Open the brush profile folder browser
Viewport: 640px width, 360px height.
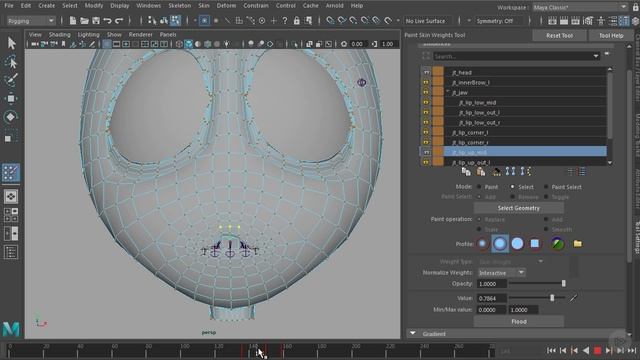click(578, 244)
